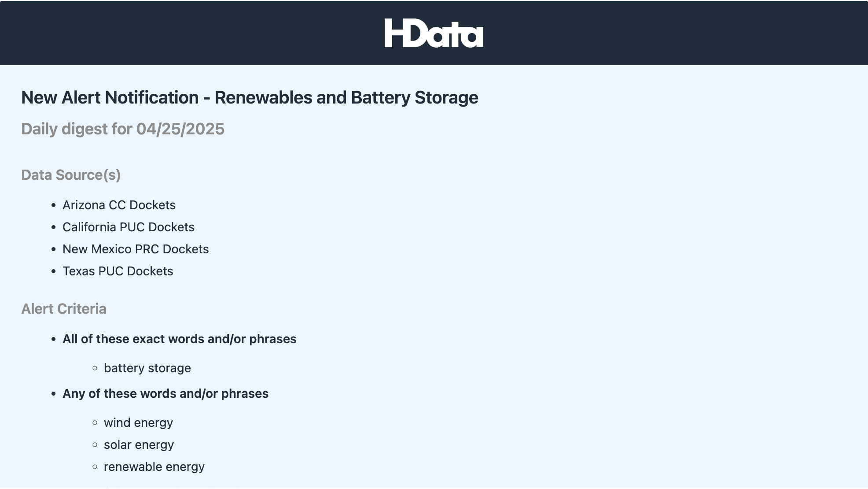Click the bullet beside Texas PUC Dockets
Image resolution: width=868 pixels, height=489 pixels.
[54, 271]
